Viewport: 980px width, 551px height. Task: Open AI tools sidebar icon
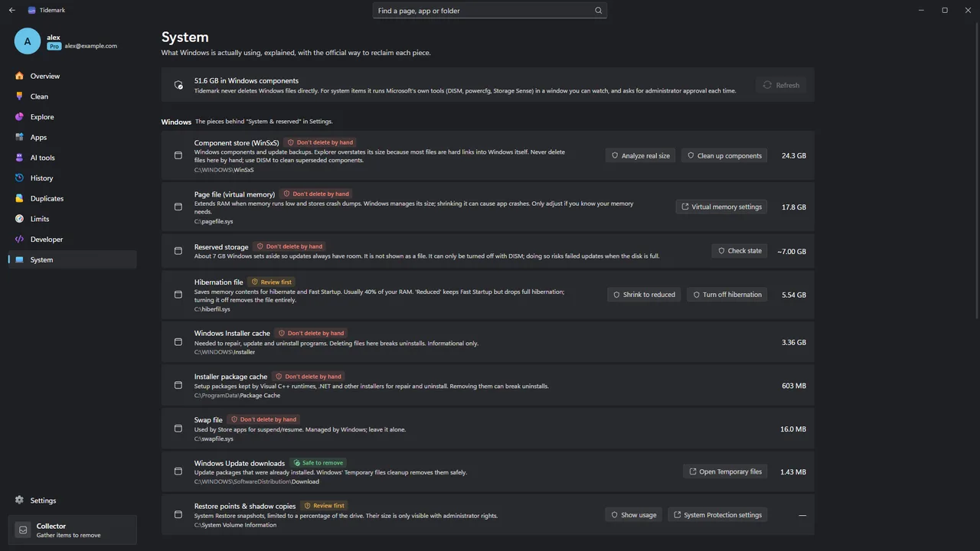(x=19, y=158)
